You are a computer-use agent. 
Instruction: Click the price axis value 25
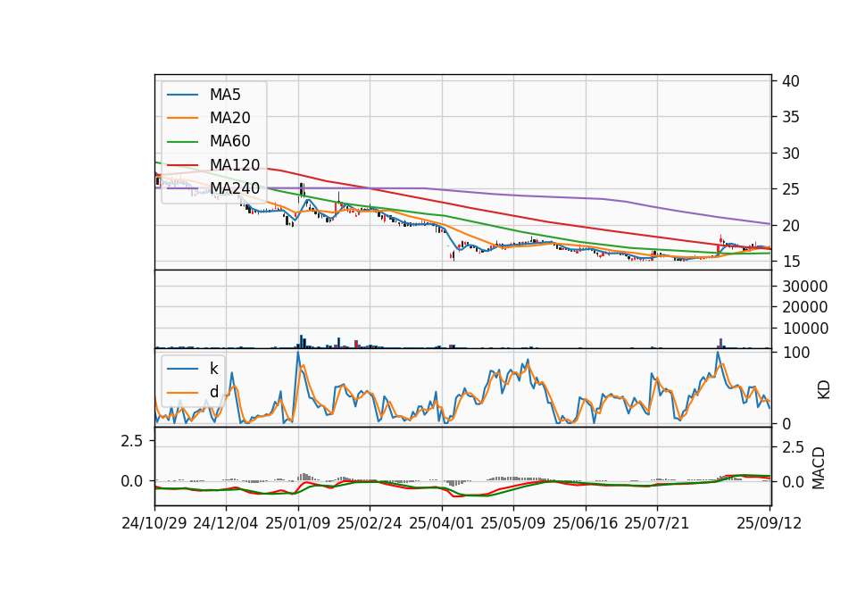[x=791, y=189]
